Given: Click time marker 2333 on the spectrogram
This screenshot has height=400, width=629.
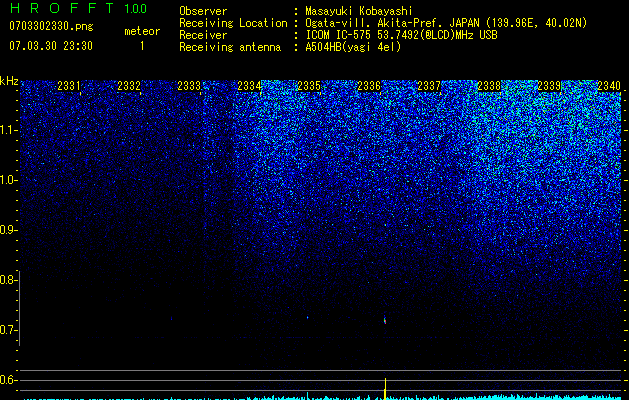Looking at the screenshot, I should 189,86.
